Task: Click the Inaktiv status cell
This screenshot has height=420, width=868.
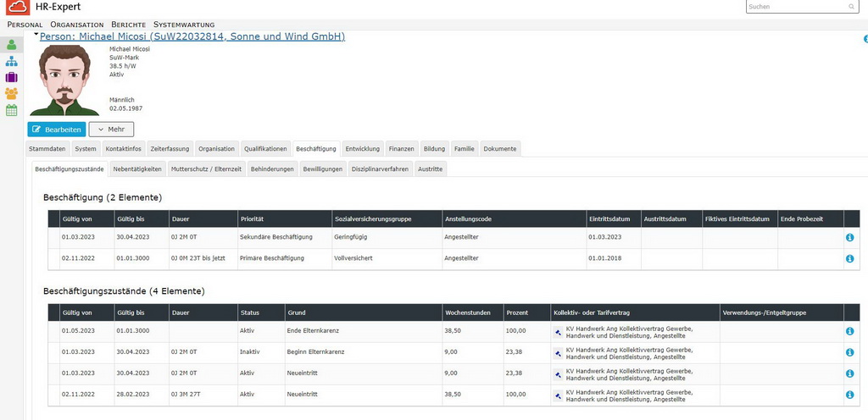Action: coord(261,352)
